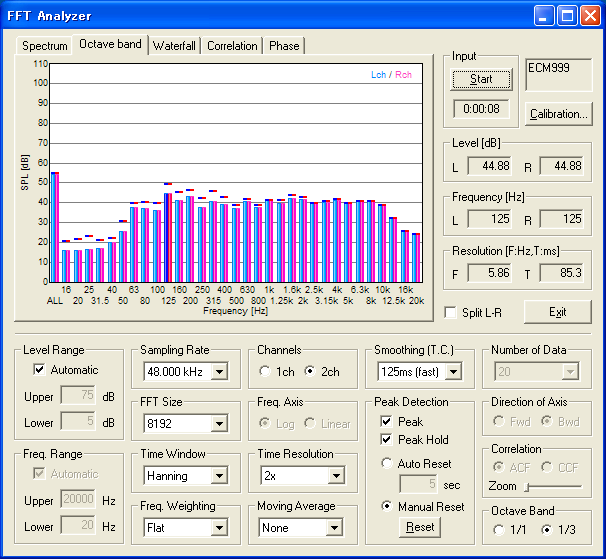Switch to the Spectrum tab

44,46
